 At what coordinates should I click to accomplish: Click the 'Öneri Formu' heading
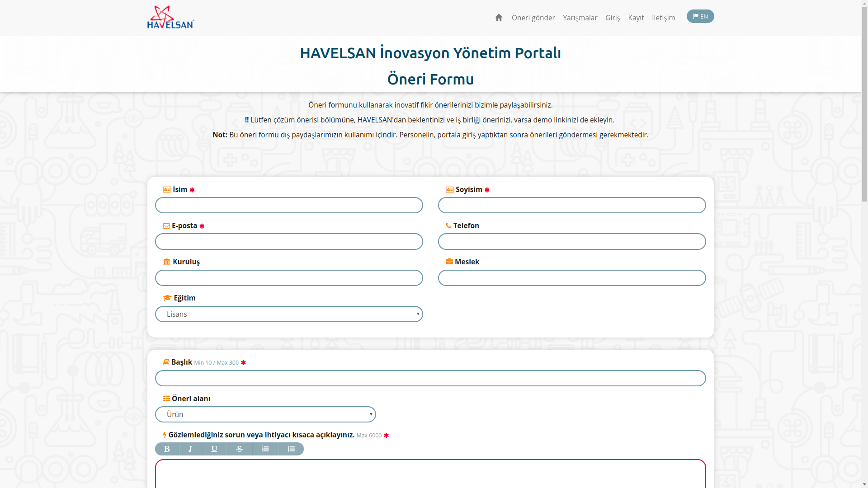pos(430,79)
